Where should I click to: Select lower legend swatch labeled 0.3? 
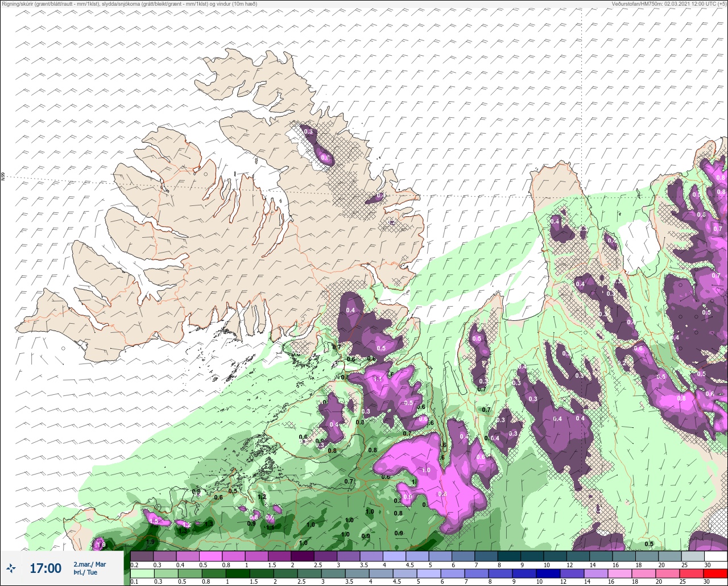pos(165,573)
